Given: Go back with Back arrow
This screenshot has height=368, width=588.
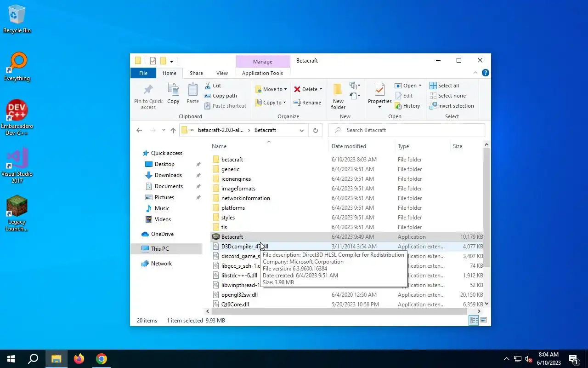Looking at the screenshot, I should (139, 130).
